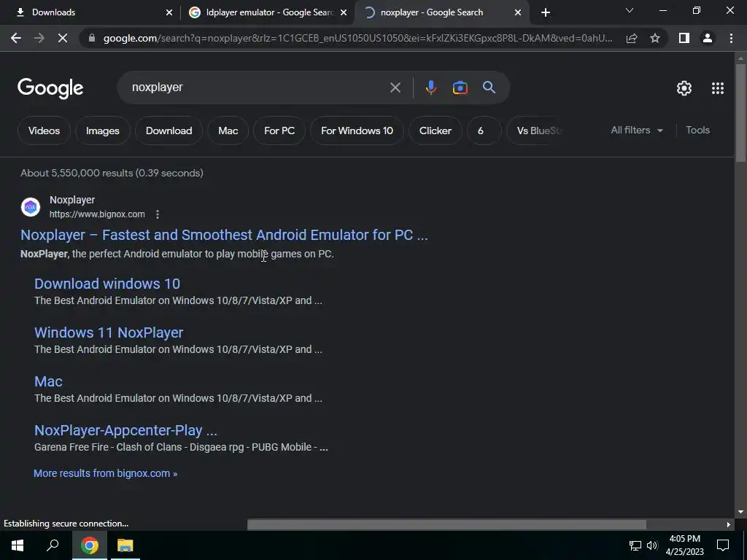Viewport: 747px width, 560px height.
Task: Open the Download windows 10 sitelink
Action: click(x=107, y=284)
